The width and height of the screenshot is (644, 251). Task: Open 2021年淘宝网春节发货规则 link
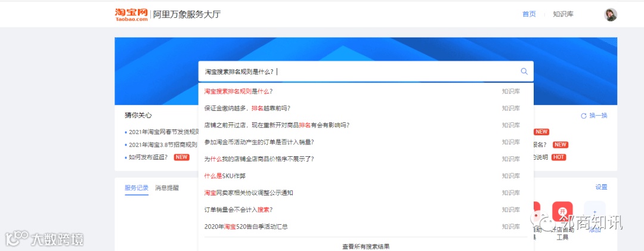(163, 132)
